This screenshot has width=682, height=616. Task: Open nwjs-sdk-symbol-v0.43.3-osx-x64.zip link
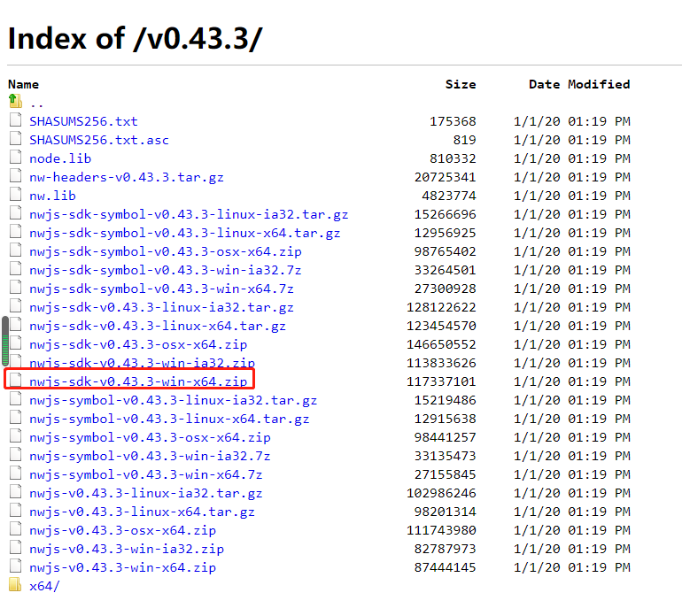point(166,251)
